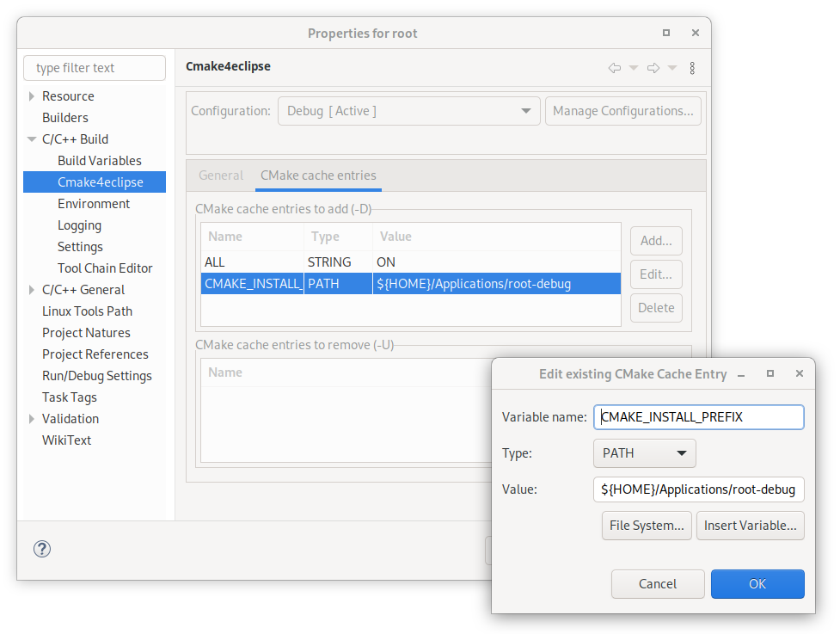Click the Add... button
This screenshot has width=840, height=634.
click(656, 241)
